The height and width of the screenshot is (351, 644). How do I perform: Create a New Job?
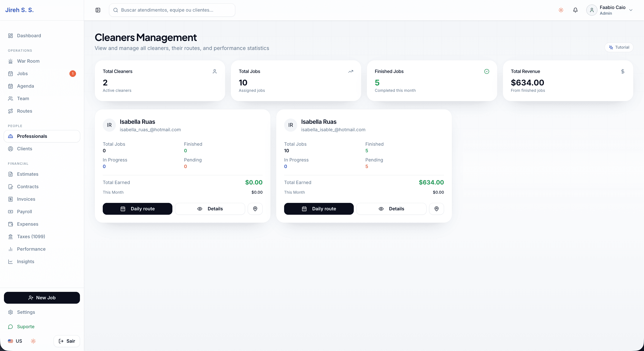point(42,298)
